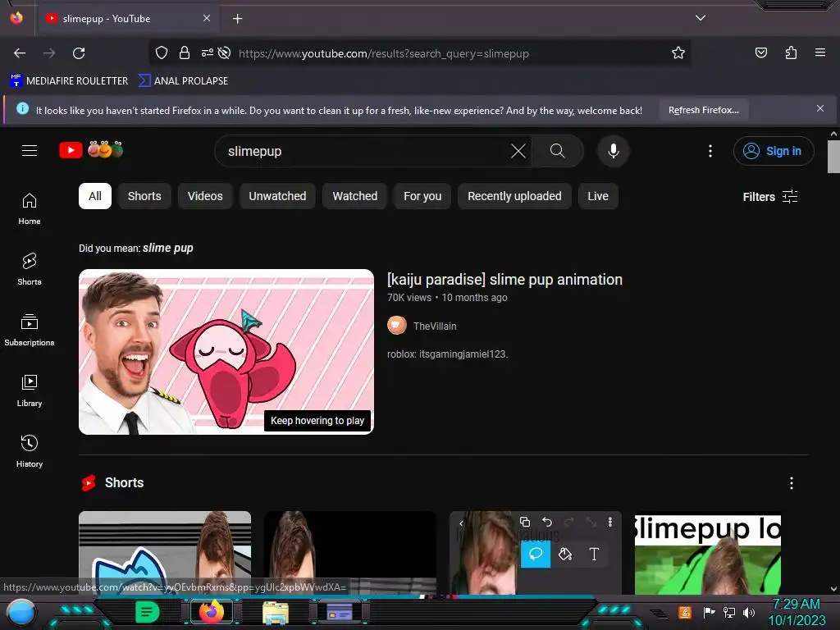Viewport: 840px width, 630px height.
Task: Click the site security padlock icon
Action: tap(185, 52)
